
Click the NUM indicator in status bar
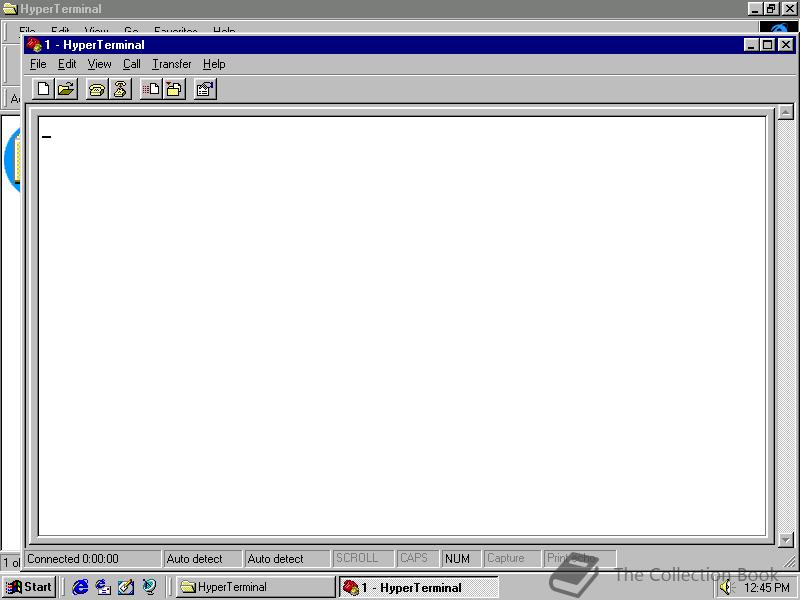461,559
